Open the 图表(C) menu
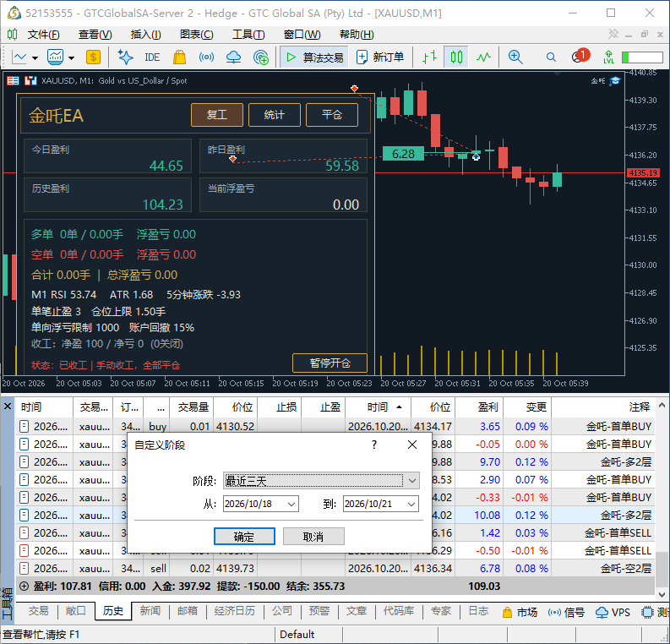This screenshot has width=670, height=644. [x=197, y=34]
